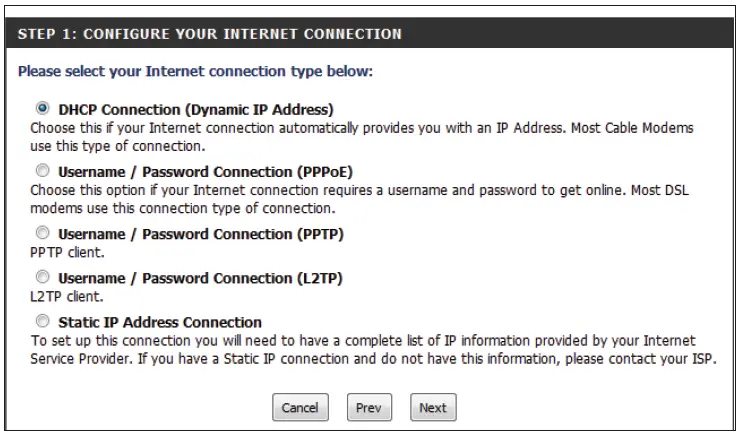Image resolution: width=744 pixels, height=439 pixels.
Task: Continue with the Next button
Action: click(x=432, y=408)
